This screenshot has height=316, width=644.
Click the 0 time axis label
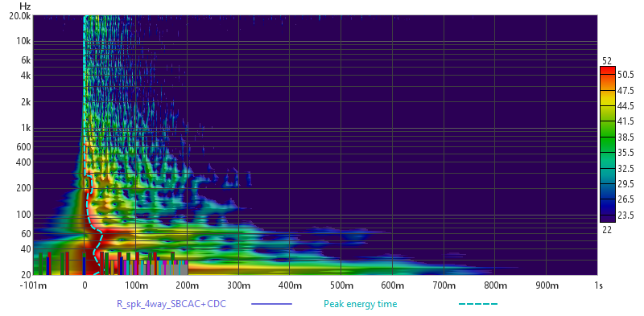85,285
